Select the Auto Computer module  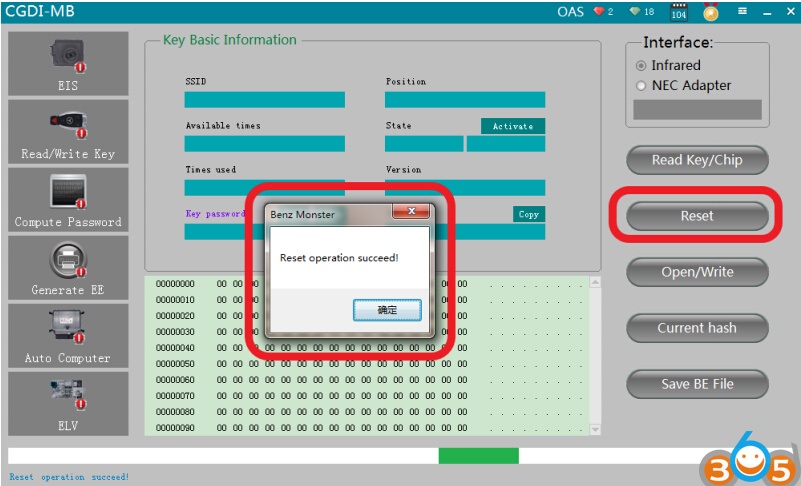68,336
